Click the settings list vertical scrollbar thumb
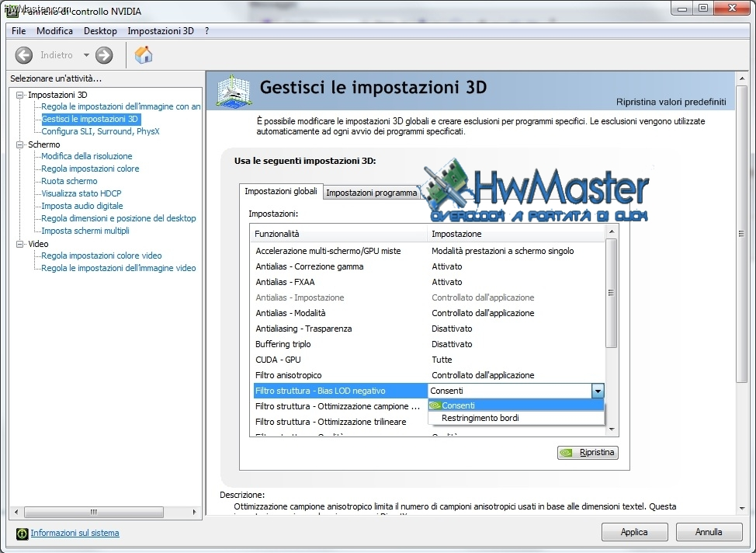Viewport: 756px width, 553px height. 611,293
